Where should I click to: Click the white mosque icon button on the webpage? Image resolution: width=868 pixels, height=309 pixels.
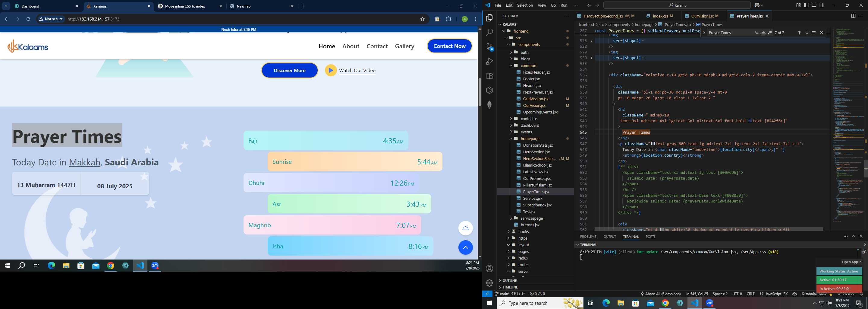[465, 228]
